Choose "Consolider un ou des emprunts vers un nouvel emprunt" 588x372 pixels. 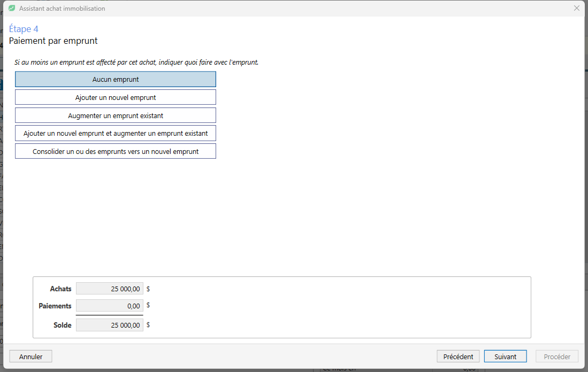click(116, 151)
